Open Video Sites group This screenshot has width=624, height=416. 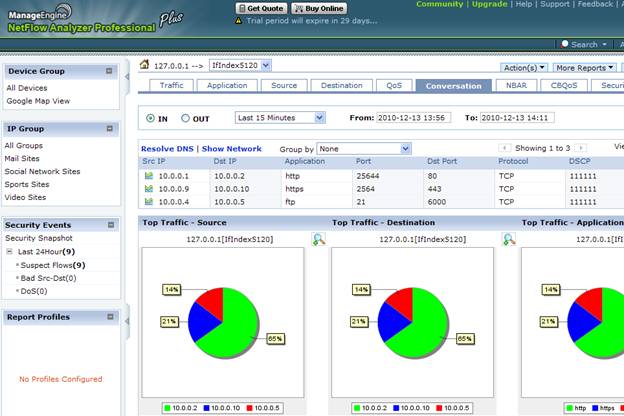pyautogui.click(x=25, y=197)
